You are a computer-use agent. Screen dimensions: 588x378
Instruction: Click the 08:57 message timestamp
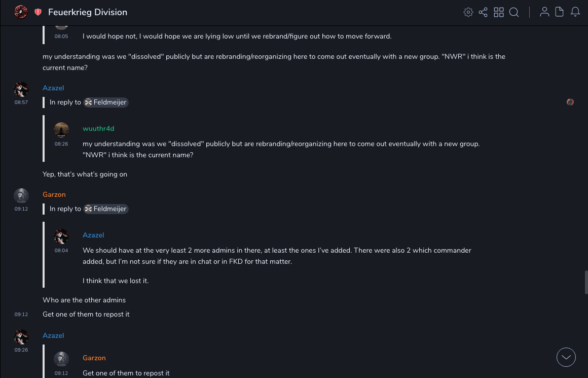click(x=21, y=102)
